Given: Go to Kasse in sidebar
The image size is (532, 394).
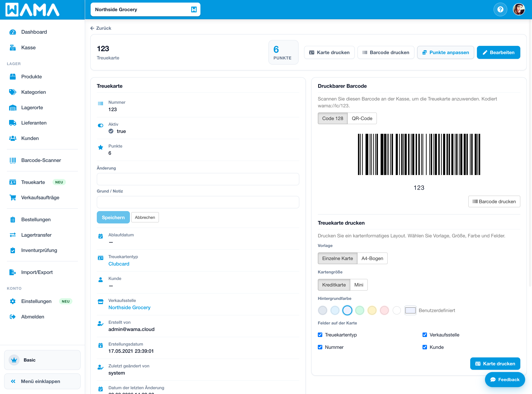Looking at the screenshot, I should (x=42, y=48).
